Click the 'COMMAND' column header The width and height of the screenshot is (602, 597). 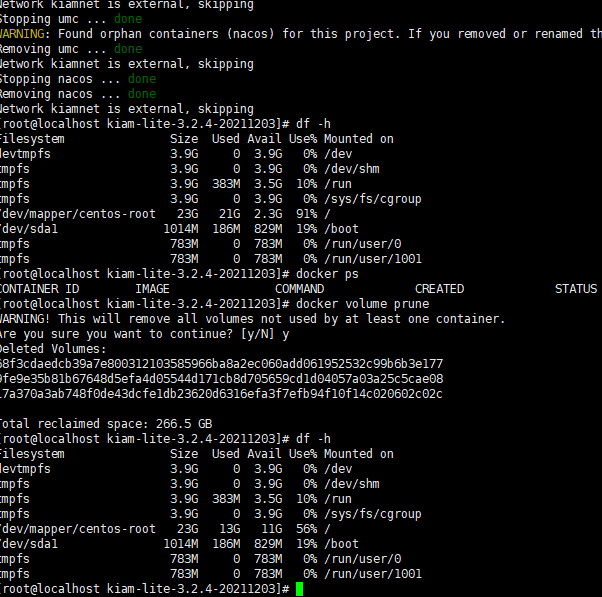(x=299, y=289)
